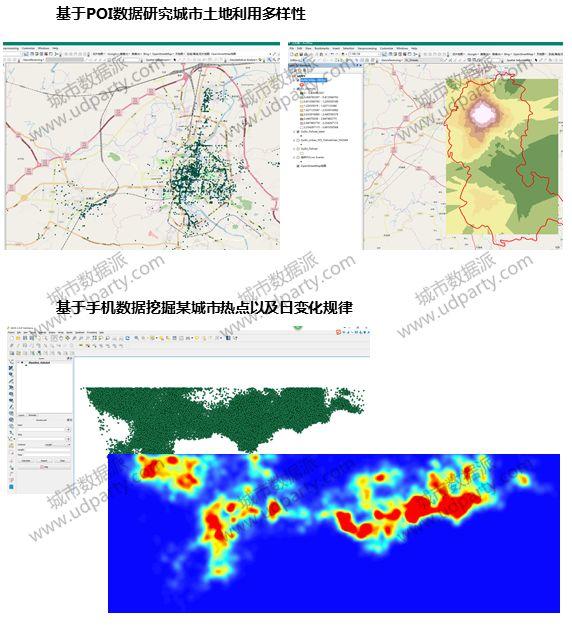Toggle checkbox of Kernel layer in ArcMap TOC
Viewport: 572px width, 625px height.
298,89
